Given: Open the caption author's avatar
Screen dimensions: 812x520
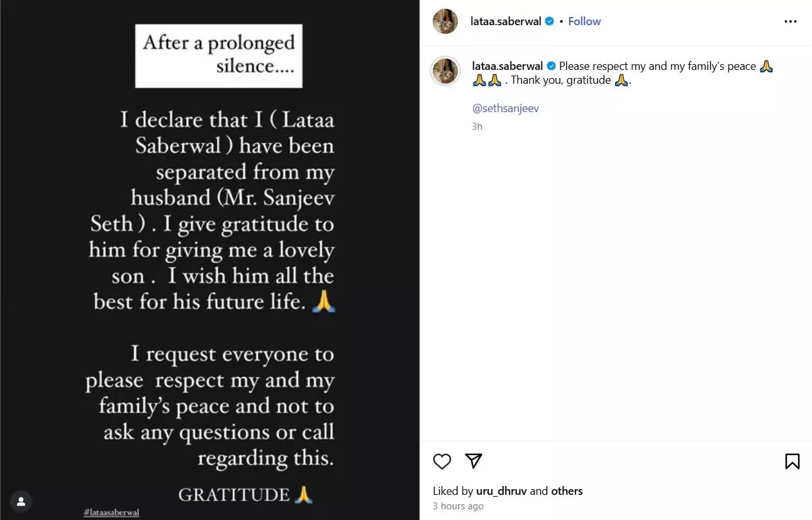Looking at the screenshot, I should (x=445, y=71).
